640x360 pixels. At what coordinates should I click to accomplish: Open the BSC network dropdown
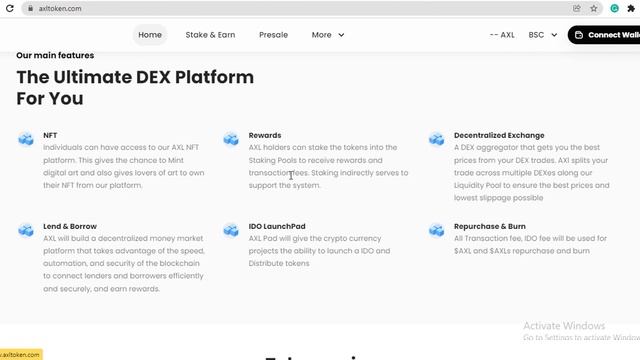[x=542, y=35]
